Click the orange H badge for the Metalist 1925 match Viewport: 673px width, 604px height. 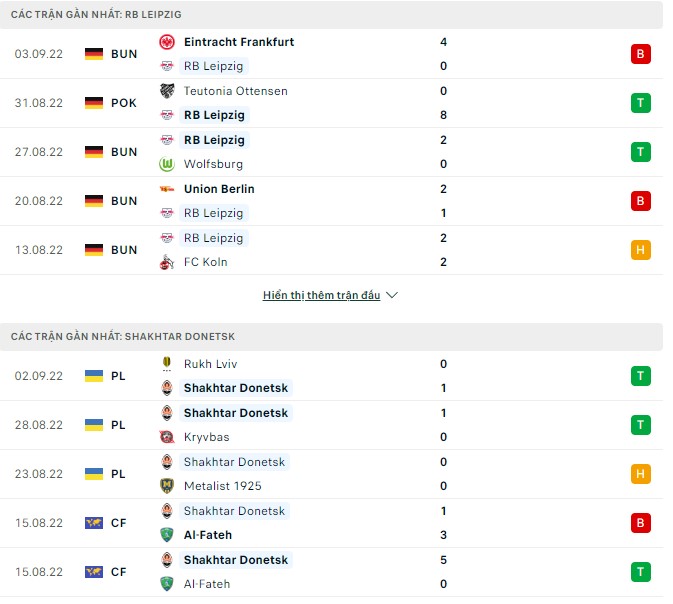coord(641,474)
